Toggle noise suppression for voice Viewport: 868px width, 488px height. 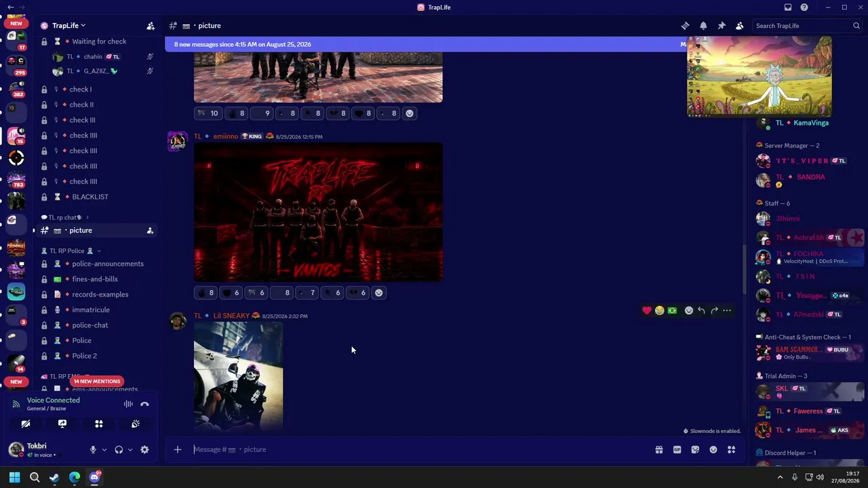[x=128, y=404]
